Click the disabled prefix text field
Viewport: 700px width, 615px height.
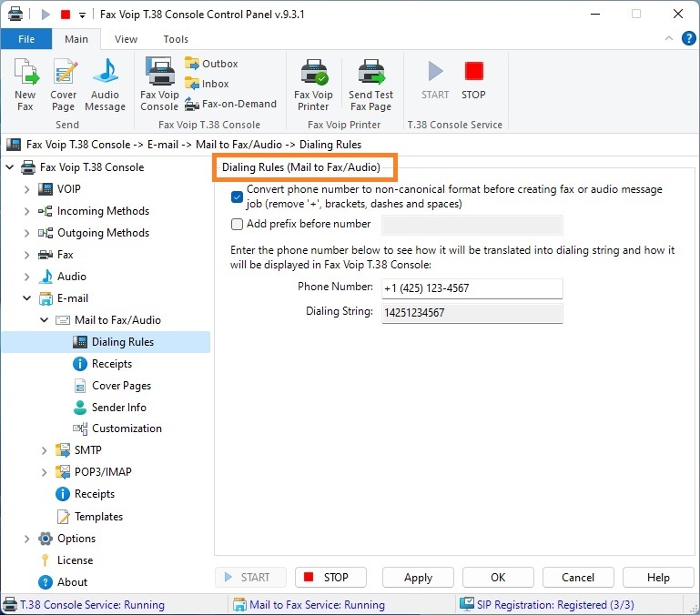click(472, 225)
